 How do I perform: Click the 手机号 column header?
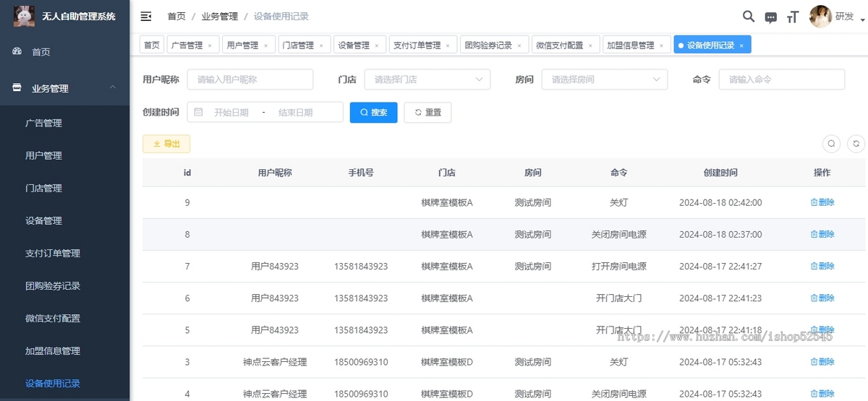click(361, 173)
